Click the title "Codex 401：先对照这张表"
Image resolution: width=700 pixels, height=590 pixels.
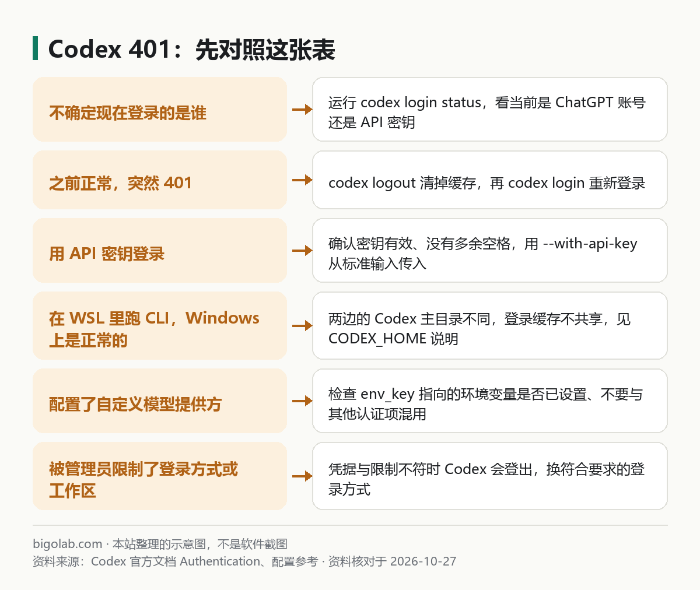tap(191, 50)
